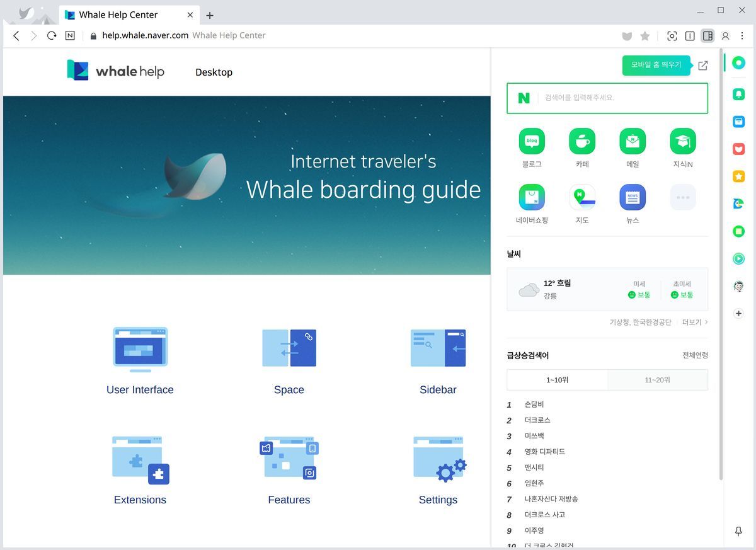
Task: Open the green circle home icon in sidebar strip
Action: pyautogui.click(x=739, y=63)
